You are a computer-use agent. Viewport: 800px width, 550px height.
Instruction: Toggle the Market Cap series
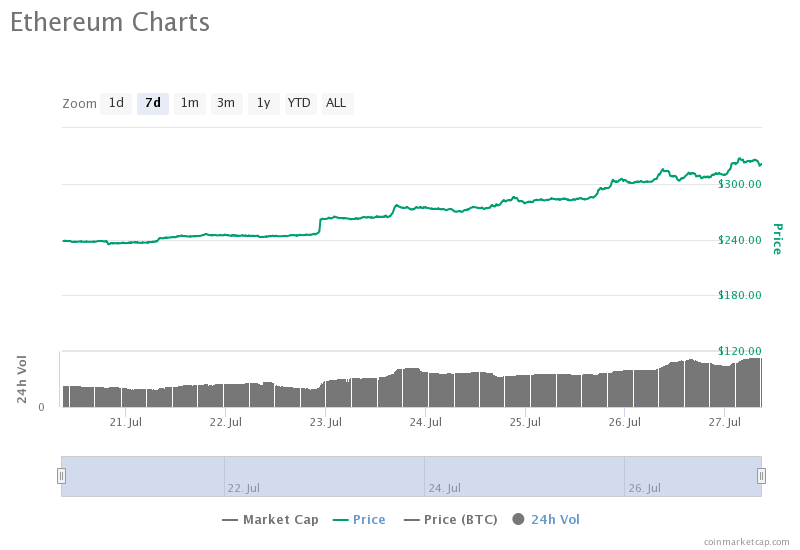pyautogui.click(x=270, y=520)
